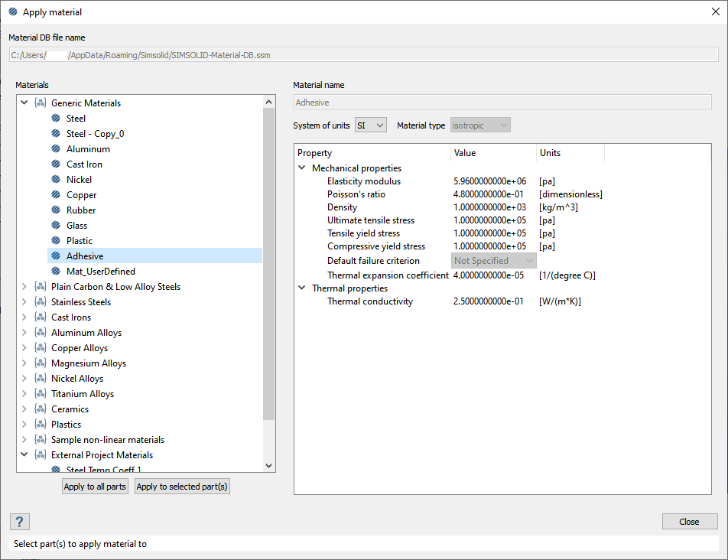Screen dimensions: 728x560
Task: Click the Glass material icon
Action: (56, 226)
